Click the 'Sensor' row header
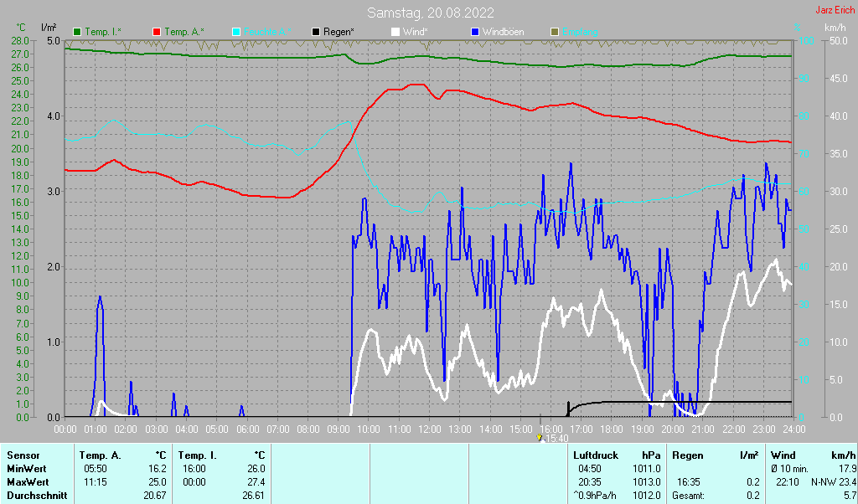 pyautogui.click(x=23, y=455)
